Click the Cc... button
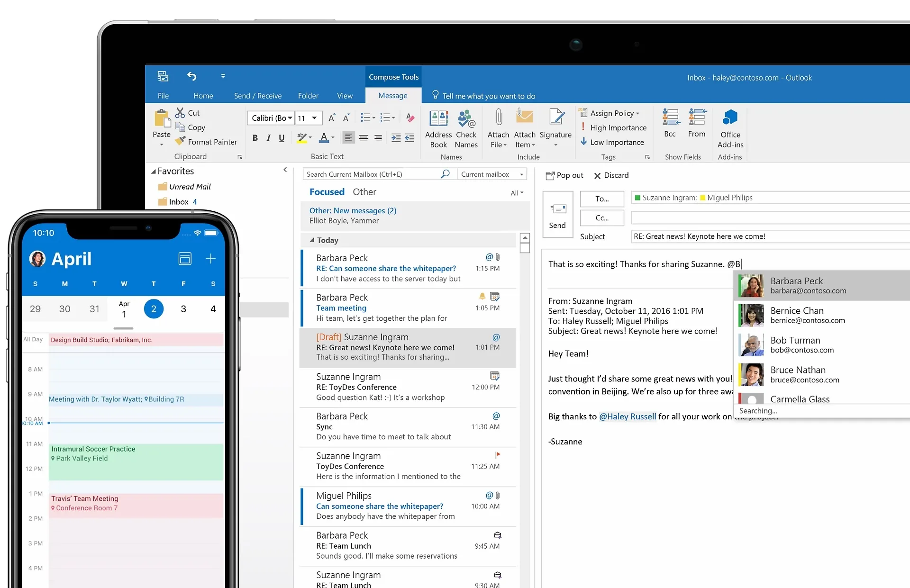This screenshot has height=588, width=910. 602,218
